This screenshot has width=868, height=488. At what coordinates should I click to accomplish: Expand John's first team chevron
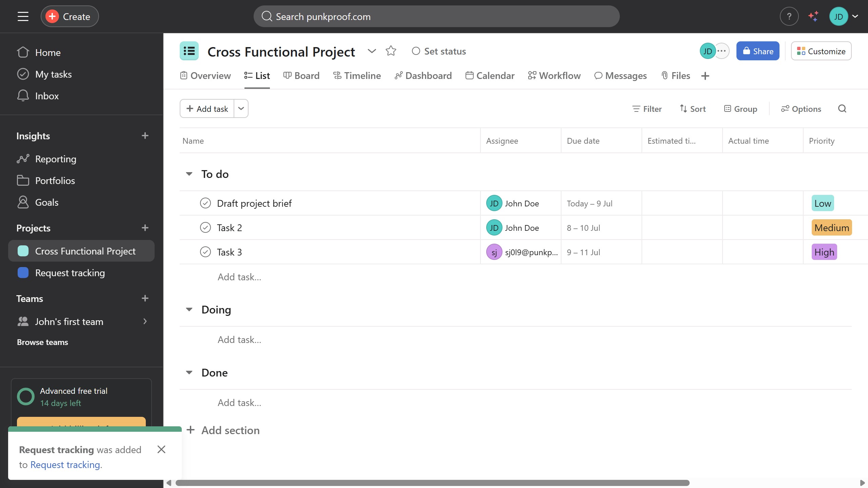click(x=145, y=321)
